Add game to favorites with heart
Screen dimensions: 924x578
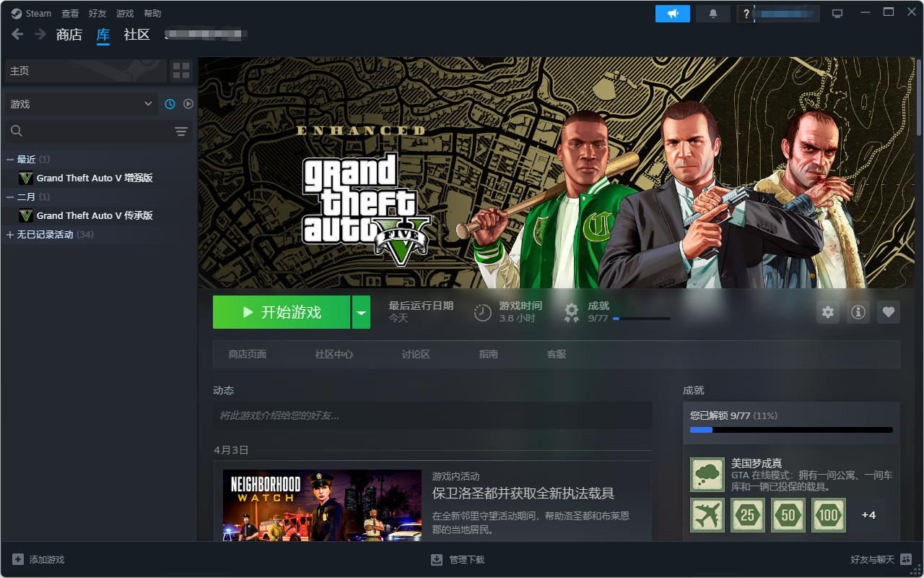(888, 312)
